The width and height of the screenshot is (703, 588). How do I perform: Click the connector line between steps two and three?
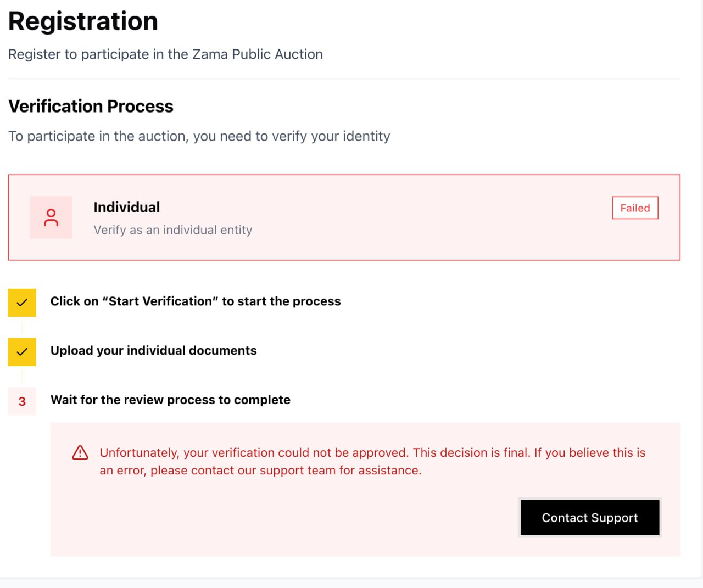point(22,377)
